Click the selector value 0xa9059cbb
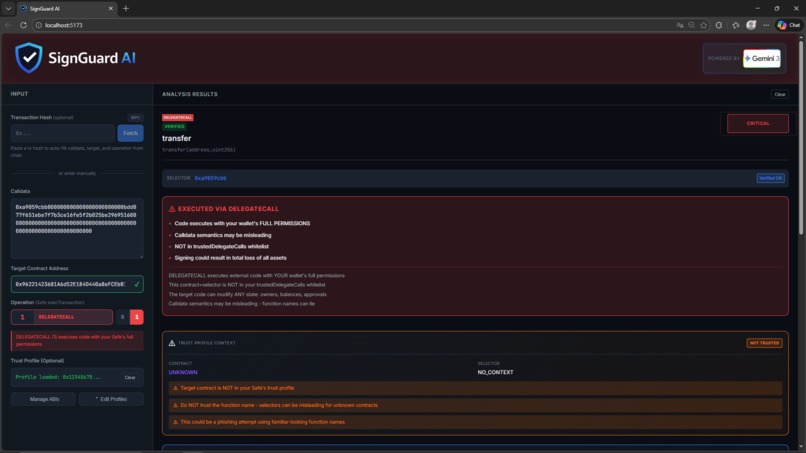806x453 pixels. coord(210,178)
